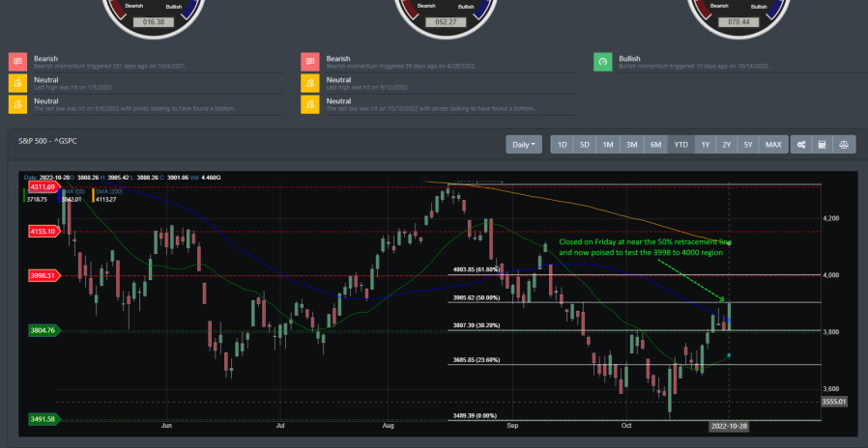Switch chart to 5Y range
Image resolution: width=868 pixels, height=448 pixels.
[748, 145]
